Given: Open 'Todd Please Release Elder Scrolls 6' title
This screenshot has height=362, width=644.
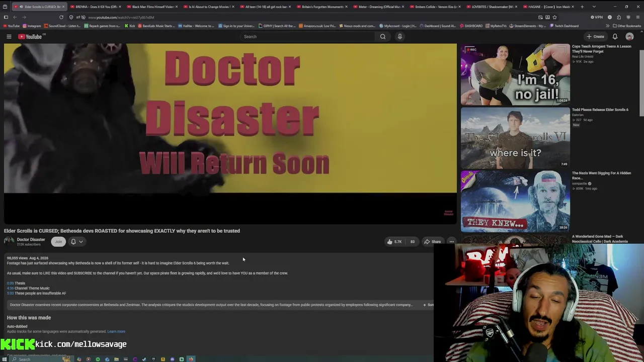Looking at the screenshot, I should pos(600,110).
